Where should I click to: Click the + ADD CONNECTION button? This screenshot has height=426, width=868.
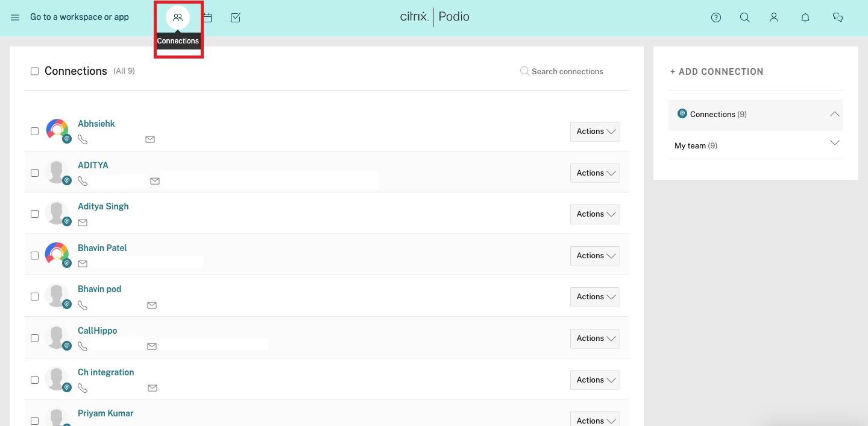(x=717, y=72)
